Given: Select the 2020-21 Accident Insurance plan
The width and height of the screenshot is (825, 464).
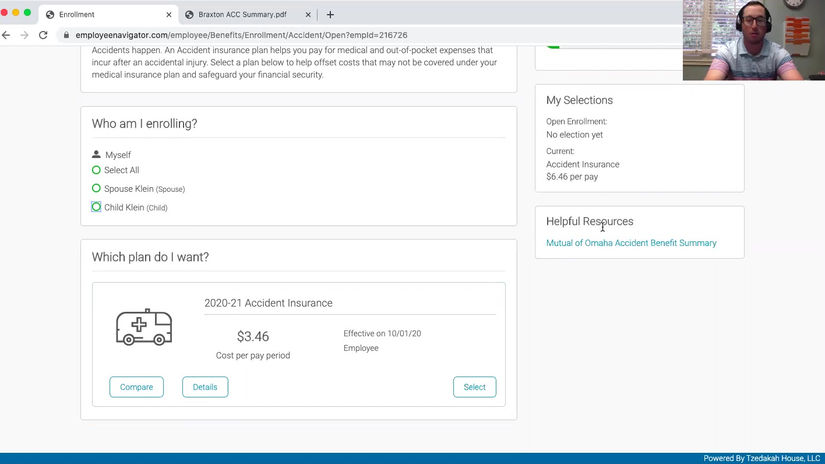Looking at the screenshot, I should click(474, 387).
